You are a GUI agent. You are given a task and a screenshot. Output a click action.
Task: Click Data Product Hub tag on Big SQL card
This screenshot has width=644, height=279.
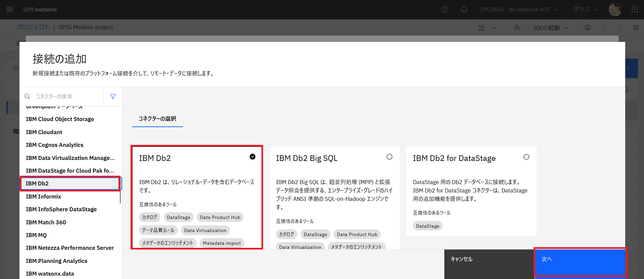[357, 234]
